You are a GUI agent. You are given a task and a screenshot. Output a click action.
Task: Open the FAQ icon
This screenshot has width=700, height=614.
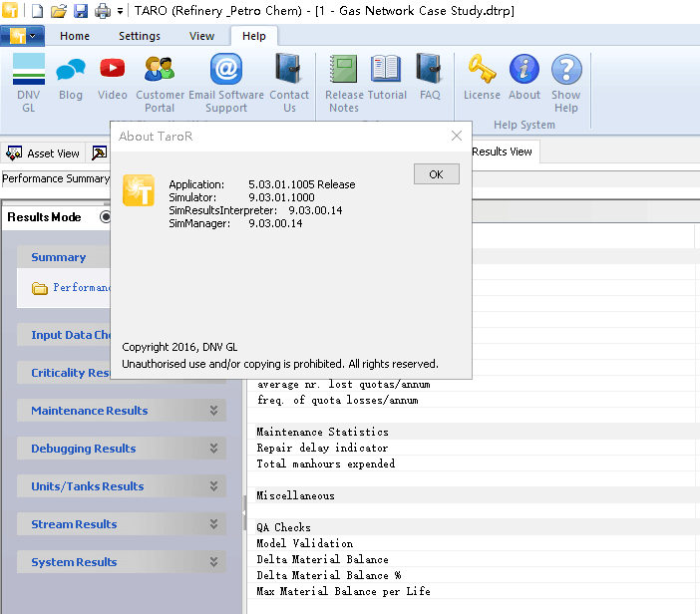(430, 78)
